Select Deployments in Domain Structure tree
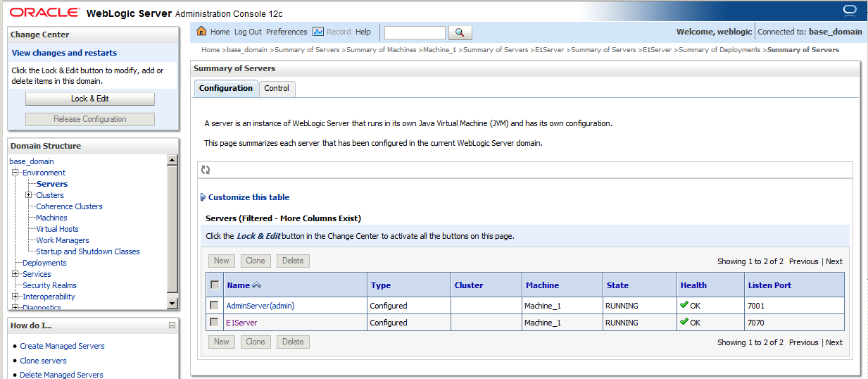Image resolution: width=868 pixels, height=379 pixels. coord(44,263)
